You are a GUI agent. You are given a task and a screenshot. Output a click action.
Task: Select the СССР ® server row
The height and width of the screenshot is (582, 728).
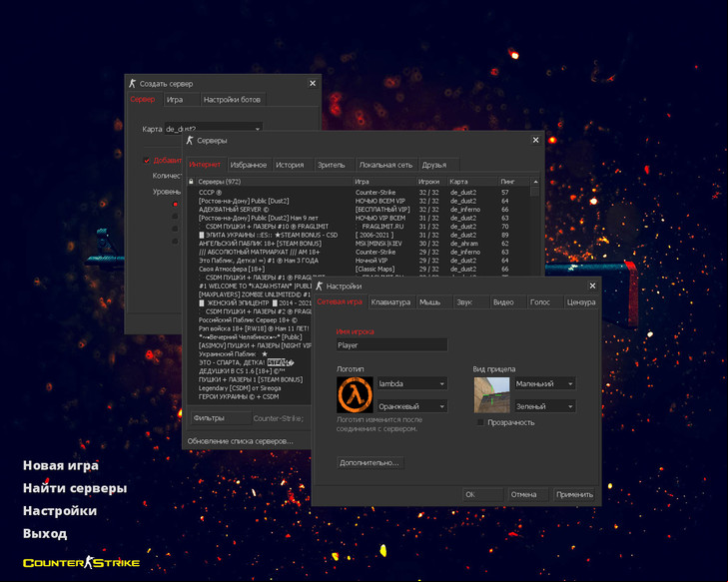(x=358, y=192)
